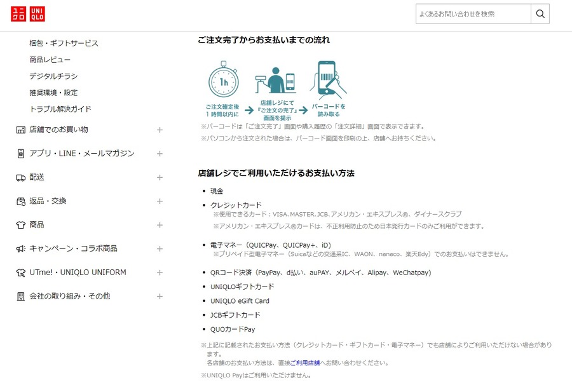This screenshot has width=572, height=392.
Task: Open デジタルチラシ in the sidebar
Action: coord(53,76)
